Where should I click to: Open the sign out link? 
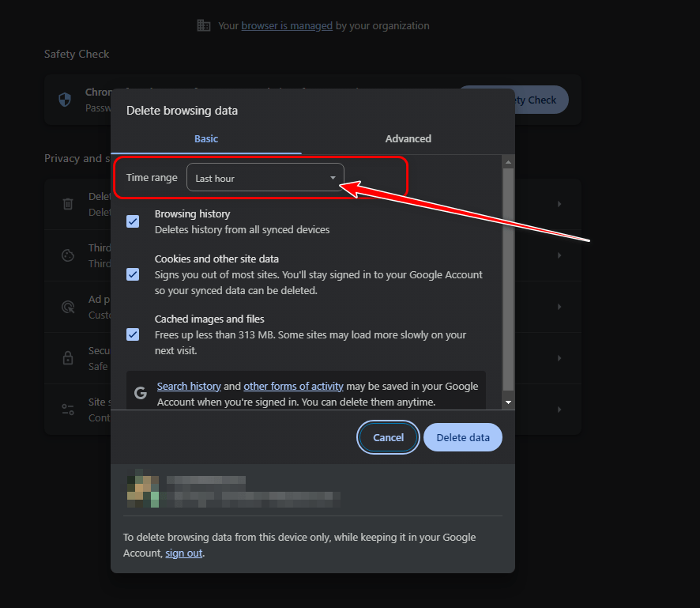184,553
